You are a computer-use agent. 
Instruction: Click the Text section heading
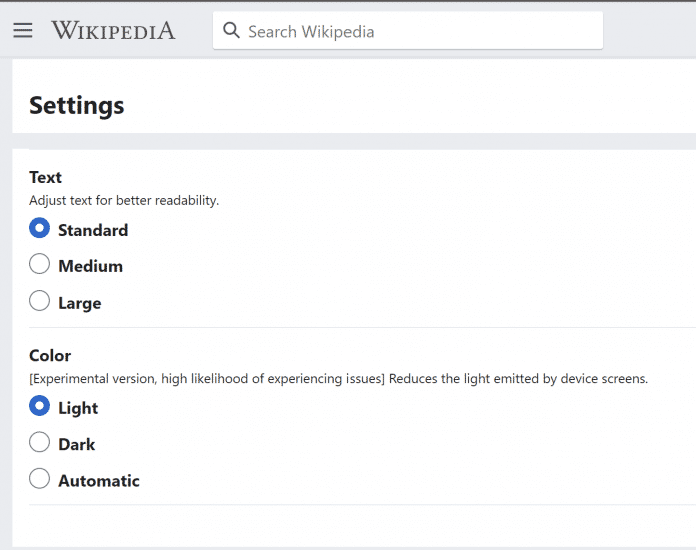coord(46,177)
